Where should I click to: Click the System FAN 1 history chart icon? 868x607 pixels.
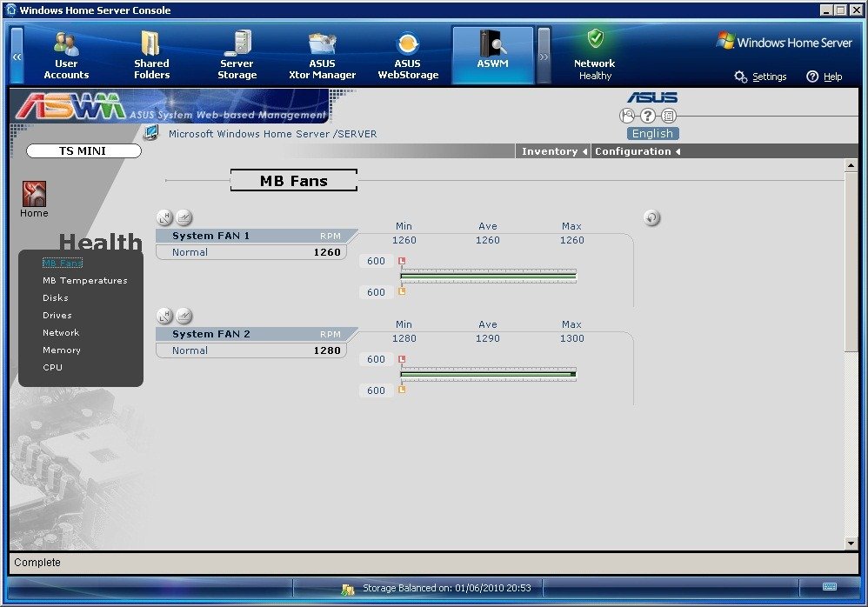pos(184,217)
